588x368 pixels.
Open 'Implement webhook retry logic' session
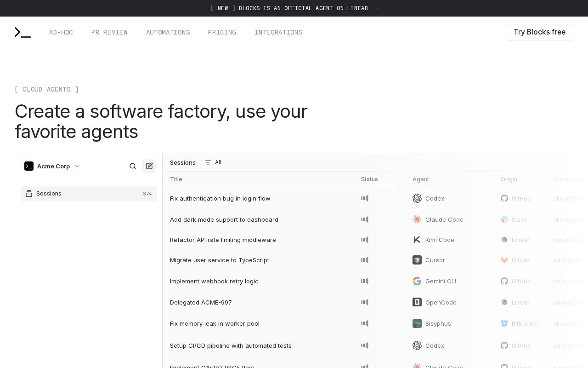(214, 281)
